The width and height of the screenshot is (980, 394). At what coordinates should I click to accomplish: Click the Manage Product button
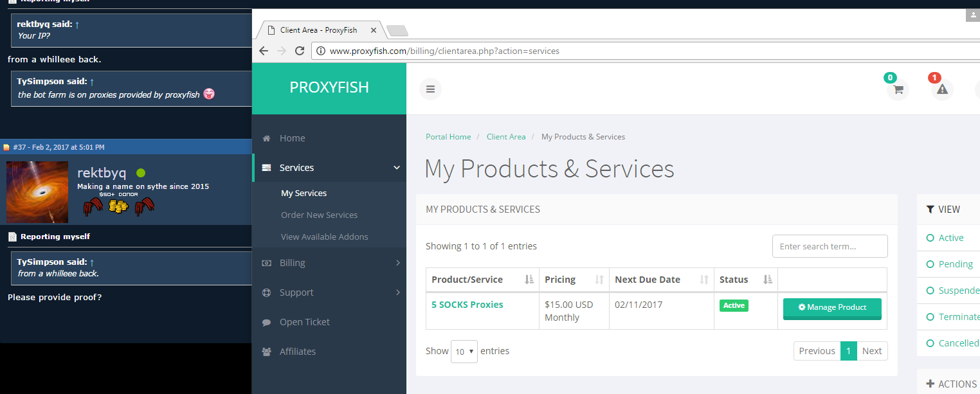832,308
